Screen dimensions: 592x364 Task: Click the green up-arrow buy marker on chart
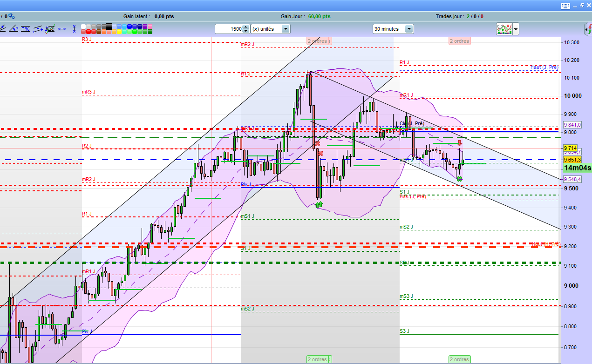click(319, 204)
